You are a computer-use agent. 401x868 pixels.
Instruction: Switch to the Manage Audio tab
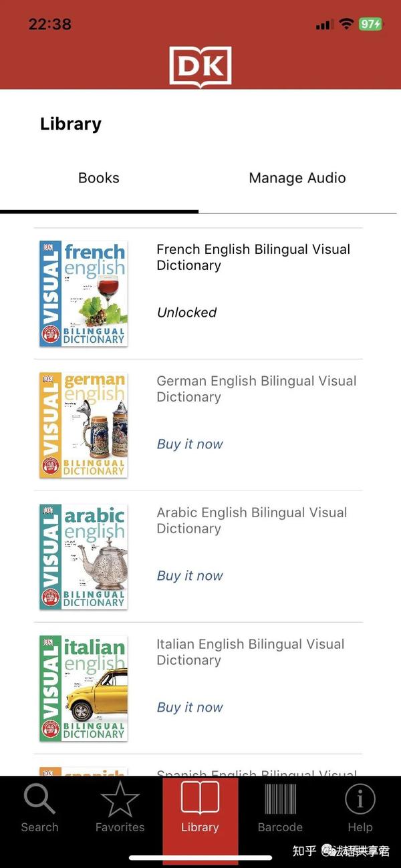coord(297,178)
